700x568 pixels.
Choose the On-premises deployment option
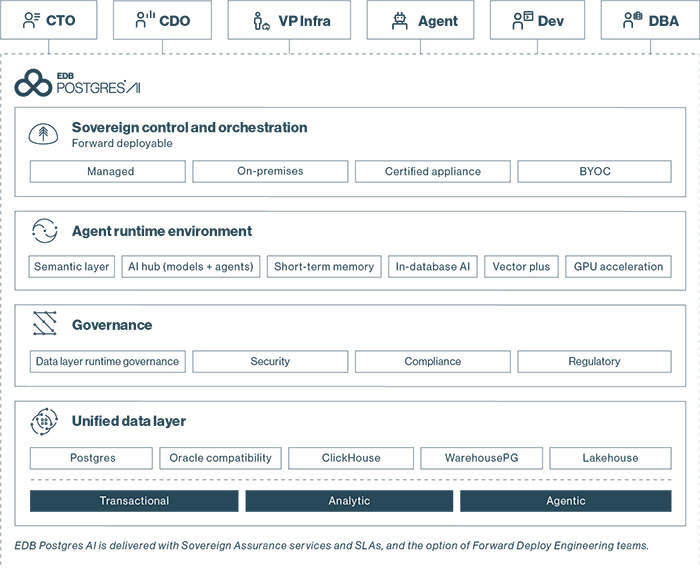[x=270, y=171]
